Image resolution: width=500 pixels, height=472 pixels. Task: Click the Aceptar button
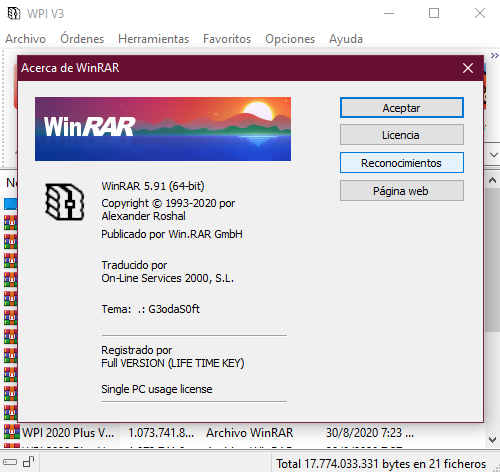[402, 108]
